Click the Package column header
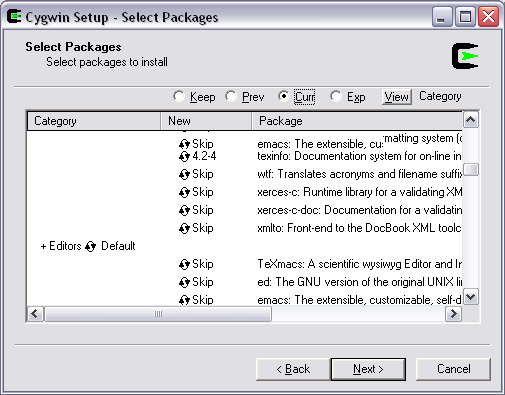Viewport: 505px width, 395px height. [x=357, y=121]
